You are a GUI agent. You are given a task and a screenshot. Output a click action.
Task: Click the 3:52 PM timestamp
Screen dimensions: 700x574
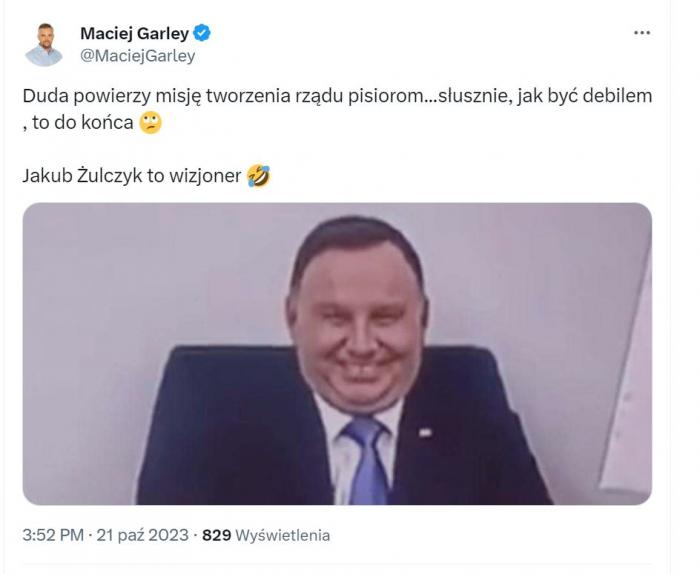53,535
